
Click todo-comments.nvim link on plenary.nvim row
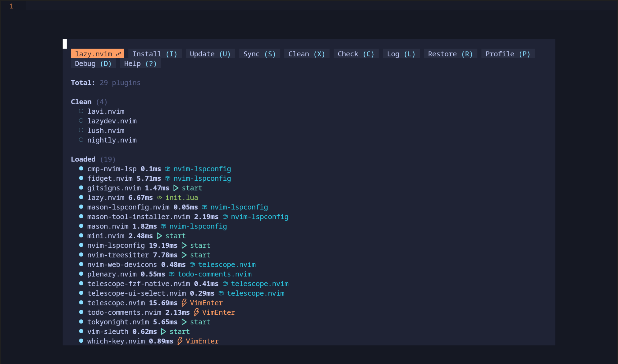coord(214,274)
